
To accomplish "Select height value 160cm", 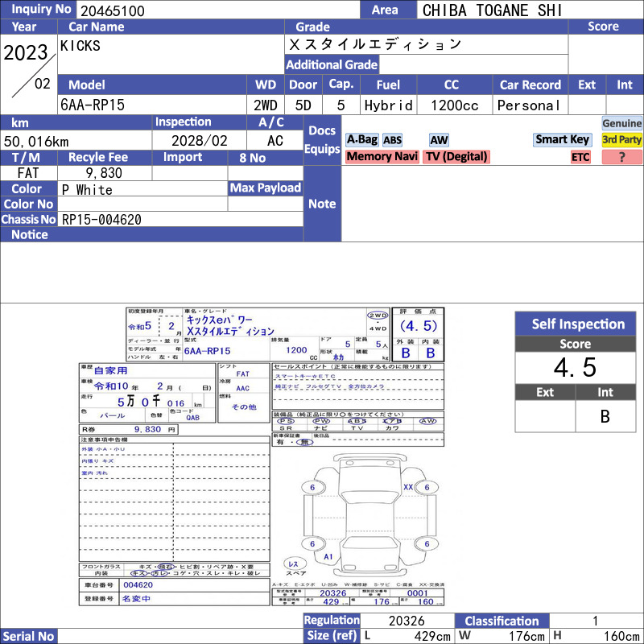I will (x=621, y=636).
